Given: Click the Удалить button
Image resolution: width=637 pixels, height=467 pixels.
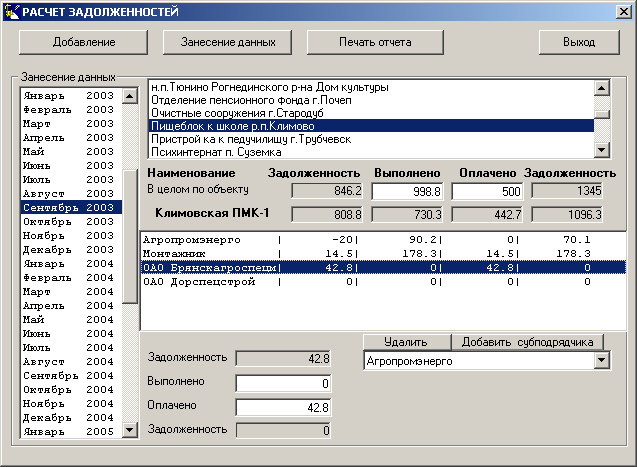Looking at the screenshot, I should tap(407, 342).
